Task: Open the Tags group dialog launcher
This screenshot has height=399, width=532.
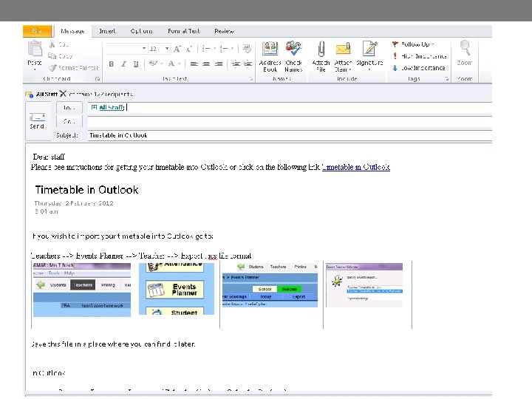Action: [x=447, y=79]
